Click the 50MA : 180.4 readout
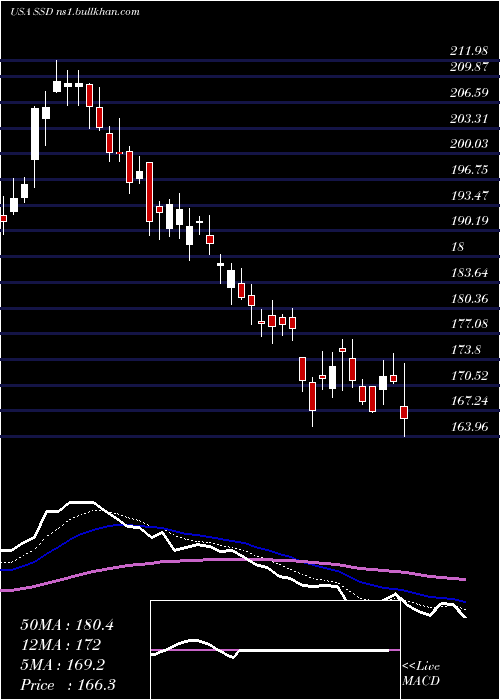Viewport: 500px width, 700px height. click(x=67, y=625)
